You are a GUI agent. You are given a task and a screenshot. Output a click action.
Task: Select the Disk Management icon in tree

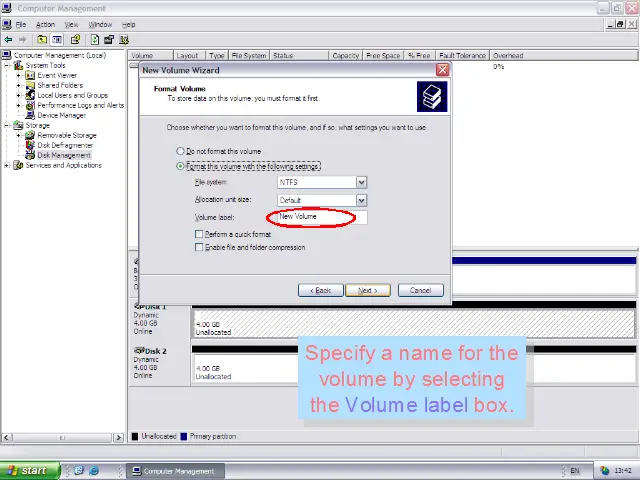30,155
